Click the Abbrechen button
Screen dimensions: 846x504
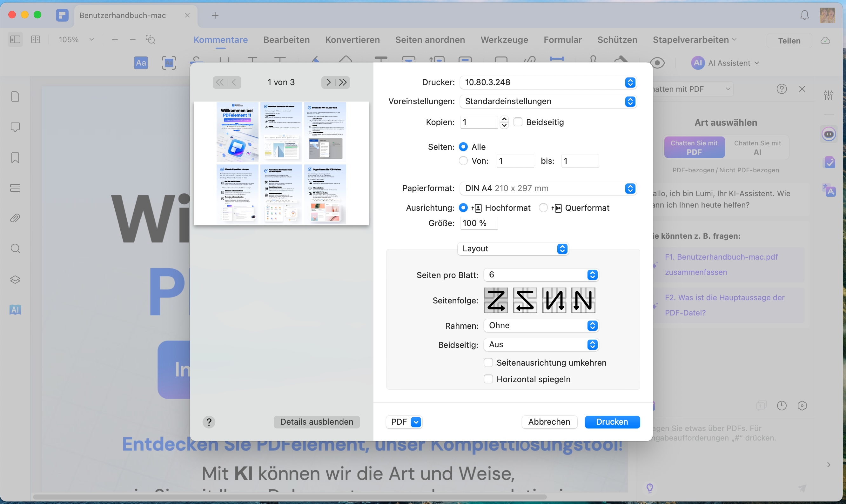click(549, 422)
